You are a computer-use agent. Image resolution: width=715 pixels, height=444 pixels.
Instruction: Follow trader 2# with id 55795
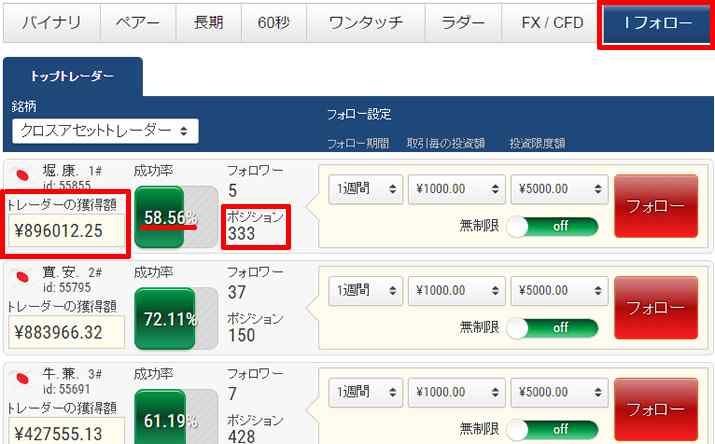(656, 308)
